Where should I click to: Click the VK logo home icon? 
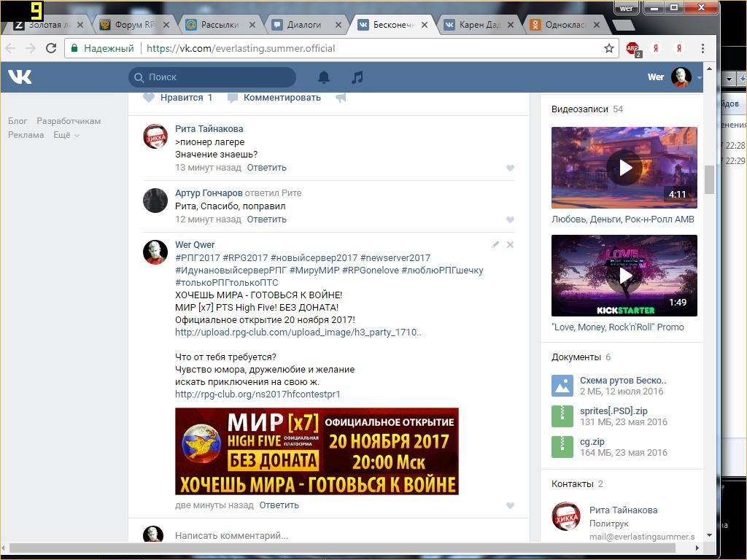click(20, 77)
